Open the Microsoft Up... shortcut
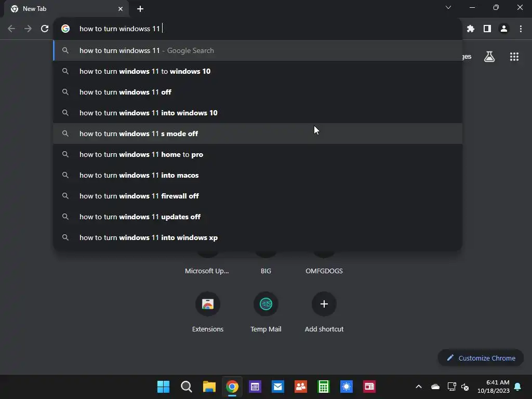Screen dimensions: 532x399 point(207,271)
